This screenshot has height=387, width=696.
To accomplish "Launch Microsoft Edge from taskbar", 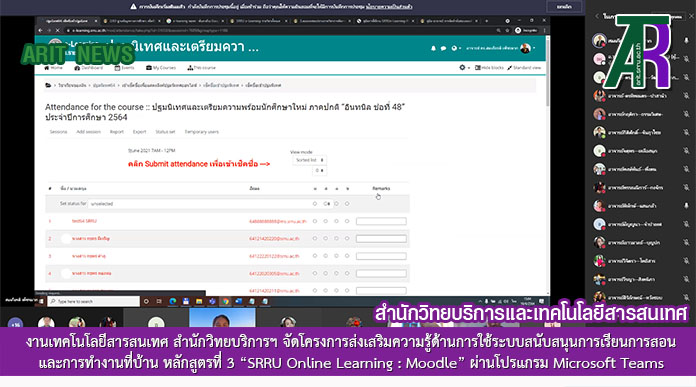I will click(x=173, y=301).
